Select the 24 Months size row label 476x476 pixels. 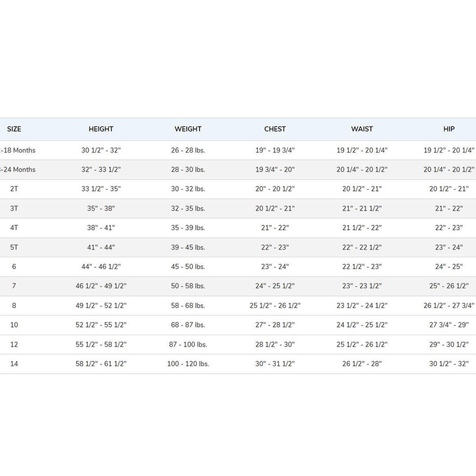[x=18, y=170]
